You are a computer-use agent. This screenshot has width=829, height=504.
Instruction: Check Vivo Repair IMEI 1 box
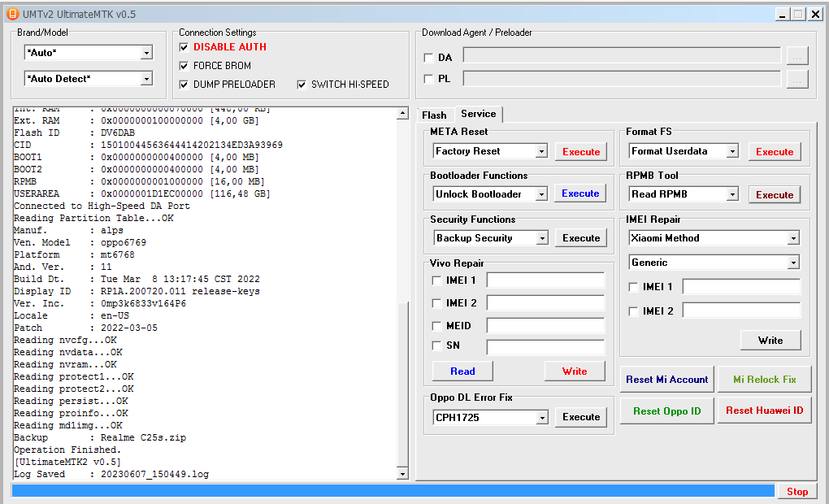(x=436, y=280)
